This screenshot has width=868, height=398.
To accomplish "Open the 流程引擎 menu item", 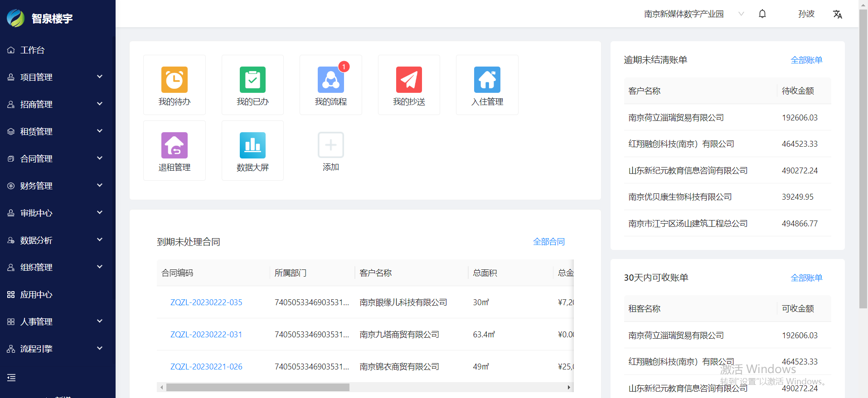I will [57, 349].
